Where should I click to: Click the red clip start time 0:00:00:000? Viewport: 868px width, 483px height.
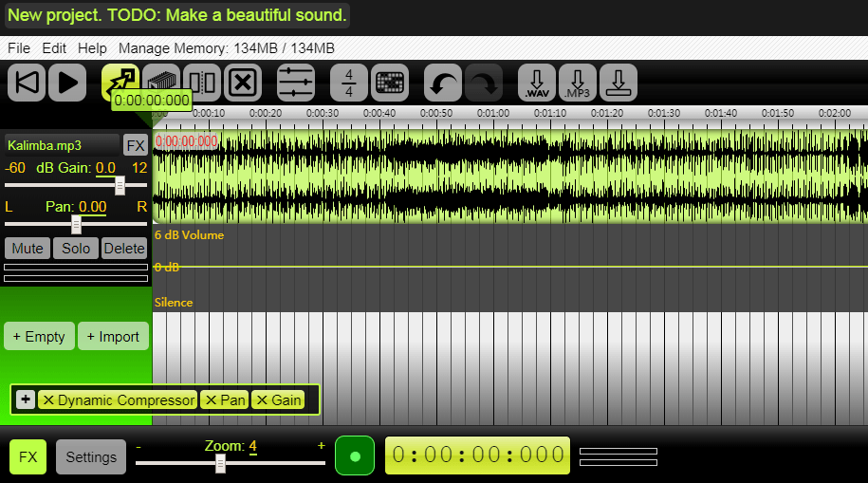point(187,141)
